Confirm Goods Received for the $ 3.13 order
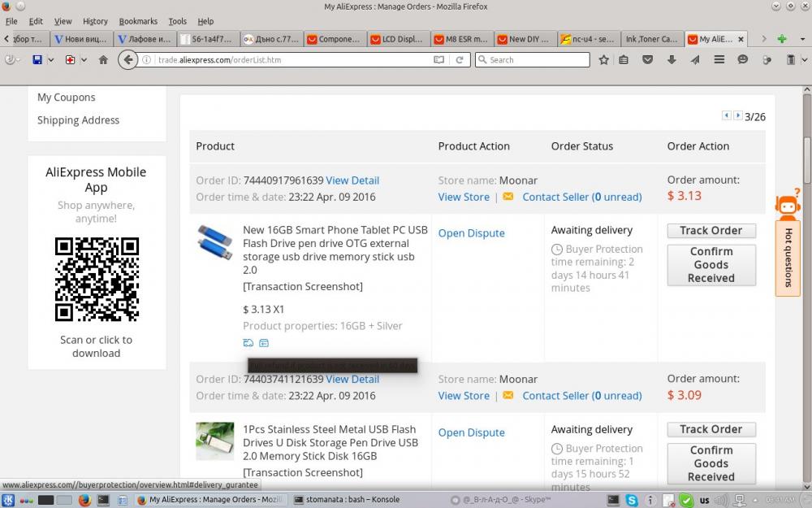This screenshot has width=812, height=508. (711, 265)
